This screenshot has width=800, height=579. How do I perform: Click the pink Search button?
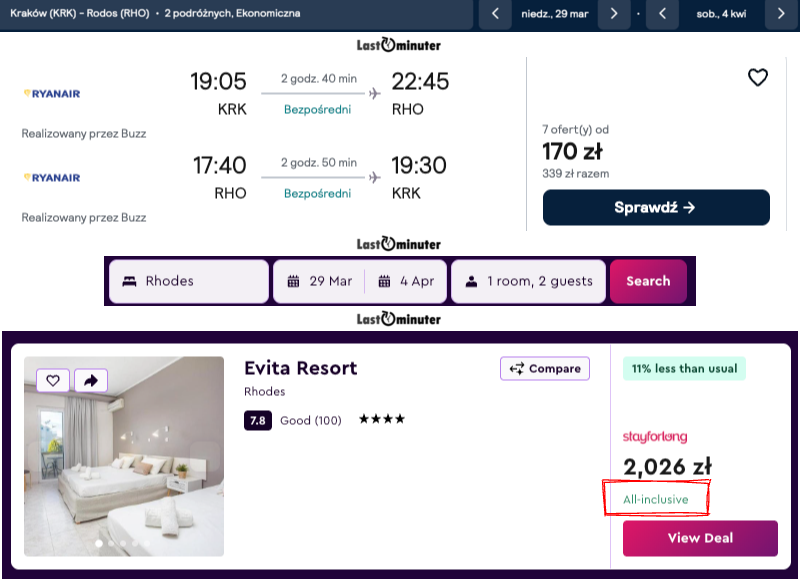point(648,281)
